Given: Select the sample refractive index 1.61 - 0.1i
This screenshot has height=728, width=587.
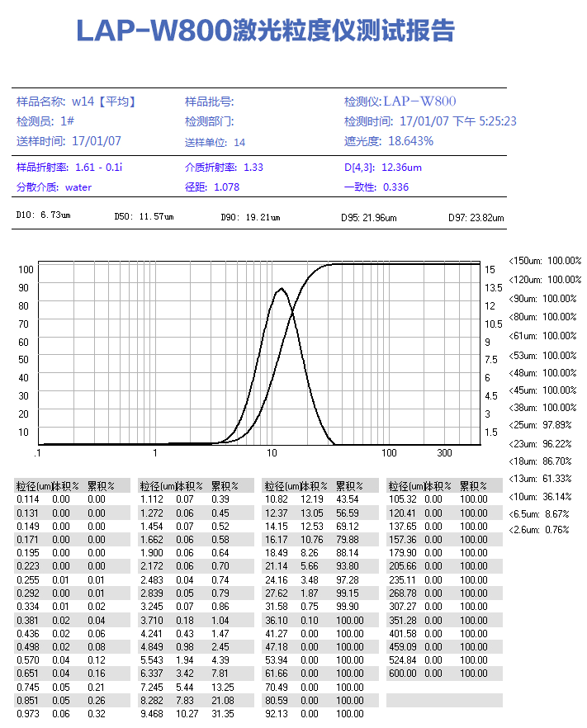Looking at the screenshot, I should (x=98, y=168).
